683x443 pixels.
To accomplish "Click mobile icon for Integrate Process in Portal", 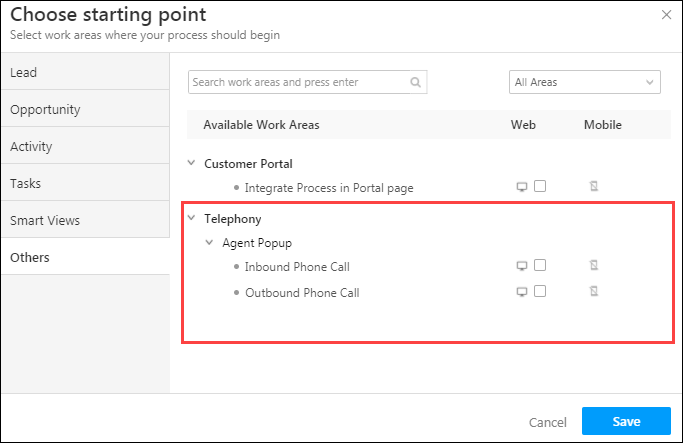I will pyautogui.click(x=593, y=187).
